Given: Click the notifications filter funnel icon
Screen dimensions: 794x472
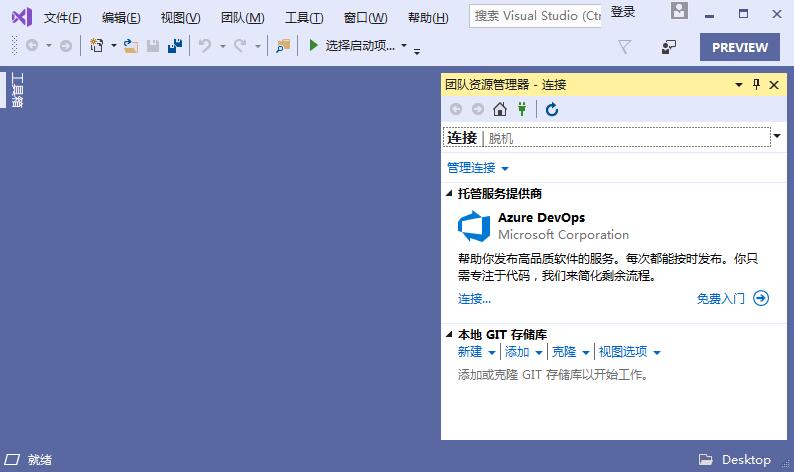Looking at the screenshot, I should click(625, 47).
